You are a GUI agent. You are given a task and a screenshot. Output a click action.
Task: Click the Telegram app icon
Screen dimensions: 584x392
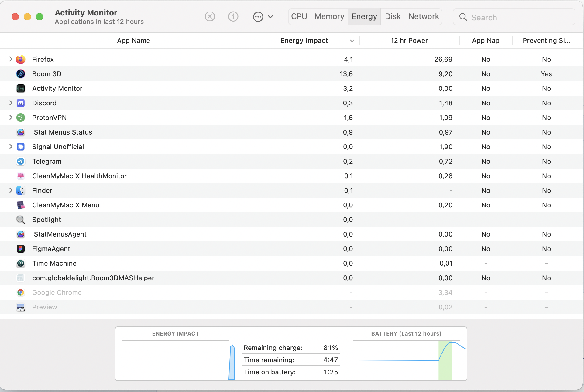pyautogui.click(x=21, y=161)
